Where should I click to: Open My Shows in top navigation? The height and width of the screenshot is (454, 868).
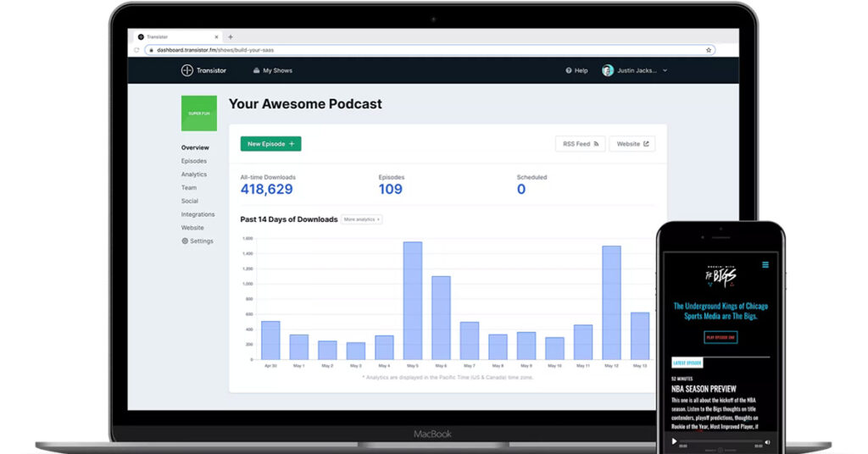[272, 70]
